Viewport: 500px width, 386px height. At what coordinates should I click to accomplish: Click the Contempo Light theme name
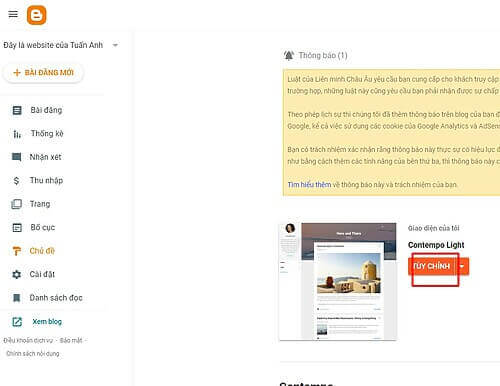pos(436,245)
